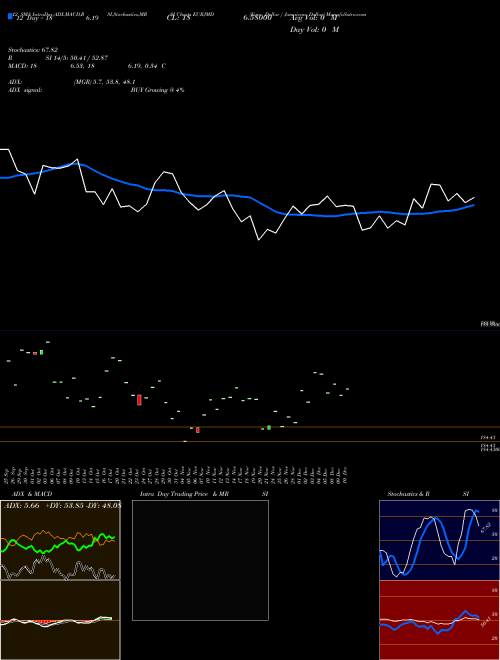
Task: Click the green candlestick near the chart's top left
Action: coord(41,352)
